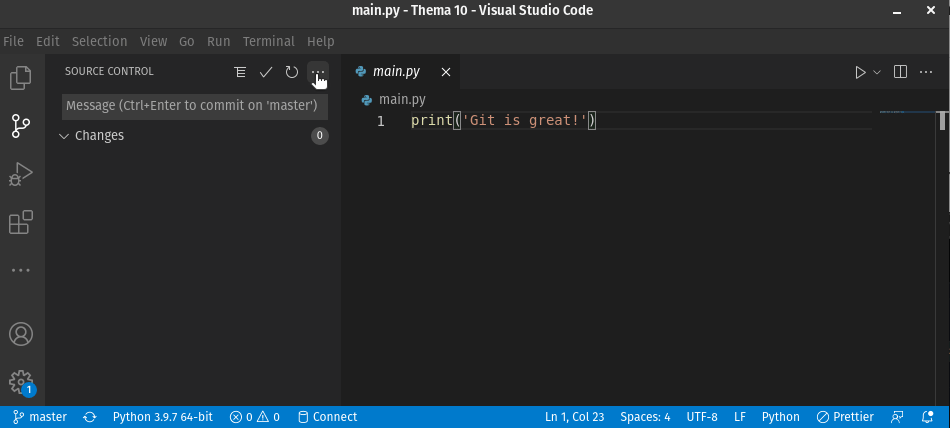
Task: Open the Run and Debug view
Action: pyautogui.click(x=20, y=174)
